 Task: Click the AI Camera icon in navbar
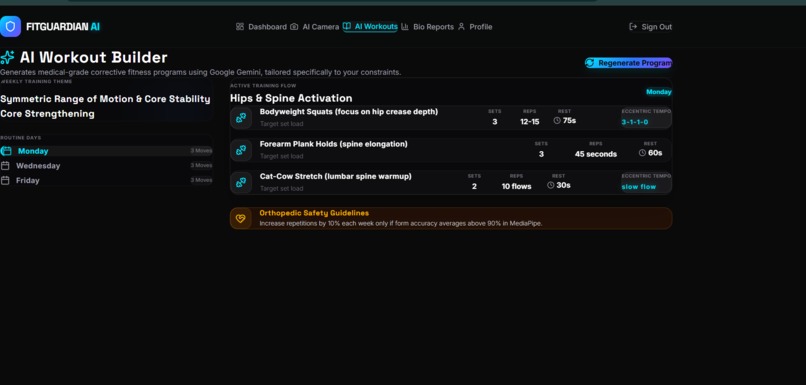294,27
